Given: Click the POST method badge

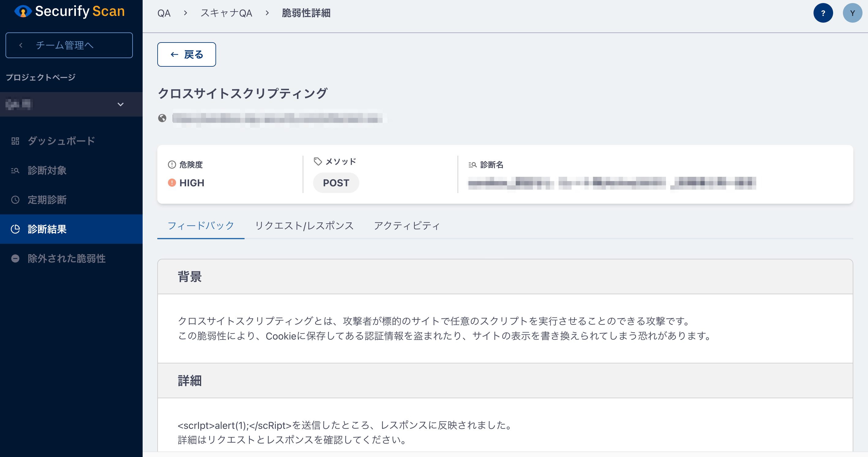Looking at the screenshot, I should coord(336,183).
